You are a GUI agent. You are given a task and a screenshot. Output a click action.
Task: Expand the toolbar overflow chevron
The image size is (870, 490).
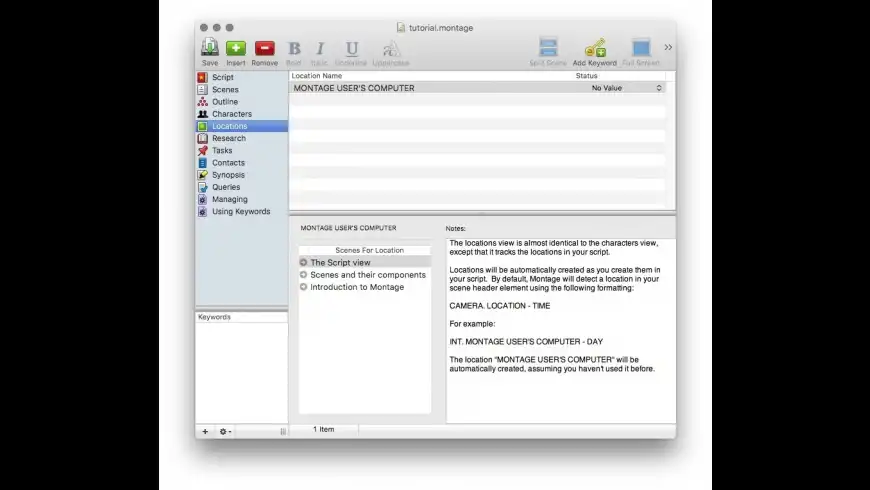coord(668,48)
